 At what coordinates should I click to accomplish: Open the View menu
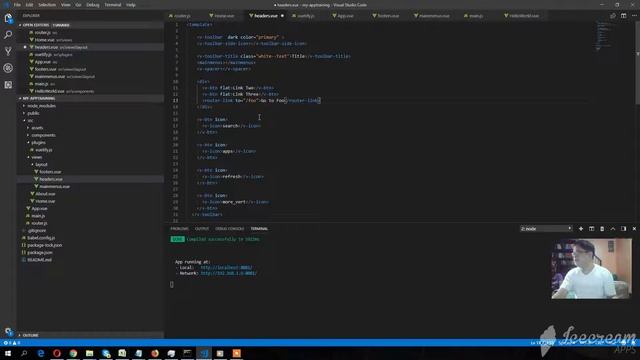(x=65, y=5)
